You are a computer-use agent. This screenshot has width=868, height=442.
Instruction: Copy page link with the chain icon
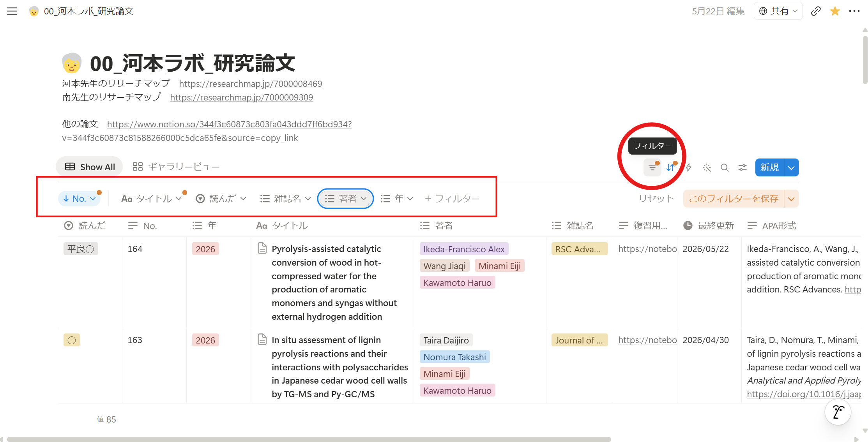[816, 11]
